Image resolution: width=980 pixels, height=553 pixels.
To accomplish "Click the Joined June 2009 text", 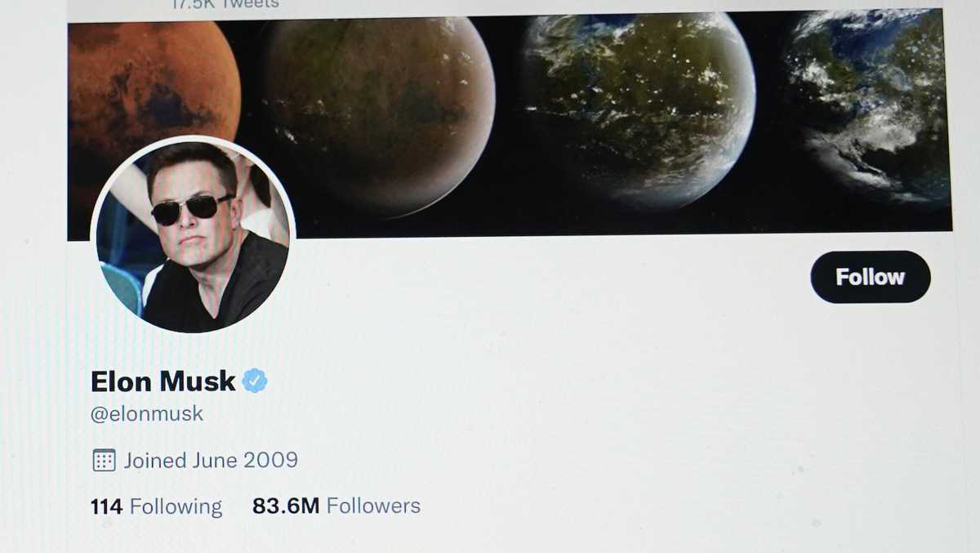I will 211,460.
